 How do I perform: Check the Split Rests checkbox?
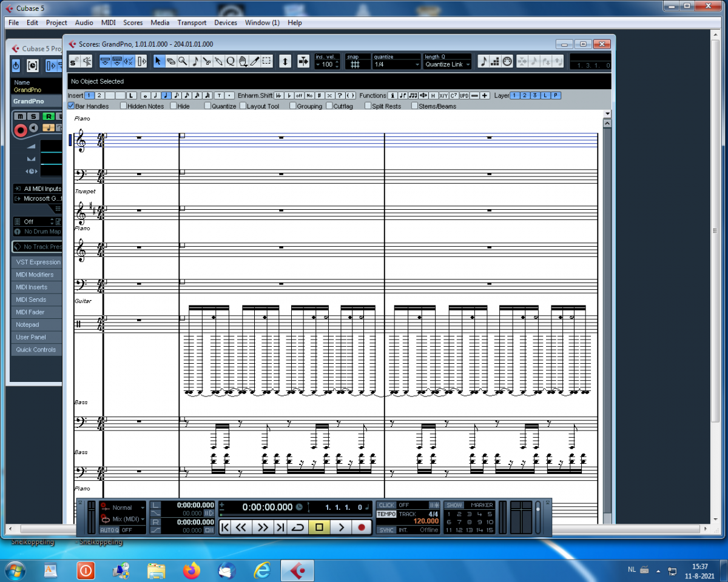(x=368, y=106)
